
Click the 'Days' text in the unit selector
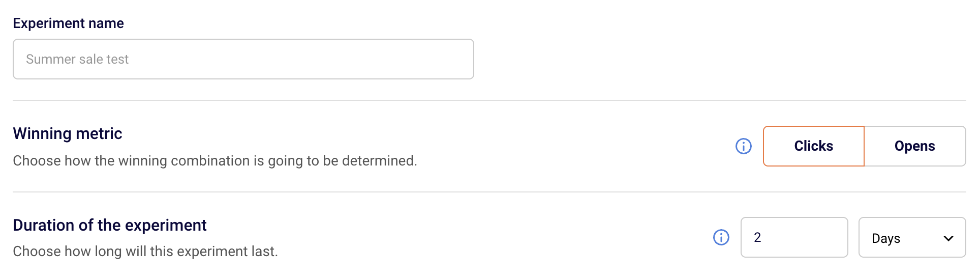point(886,238)
